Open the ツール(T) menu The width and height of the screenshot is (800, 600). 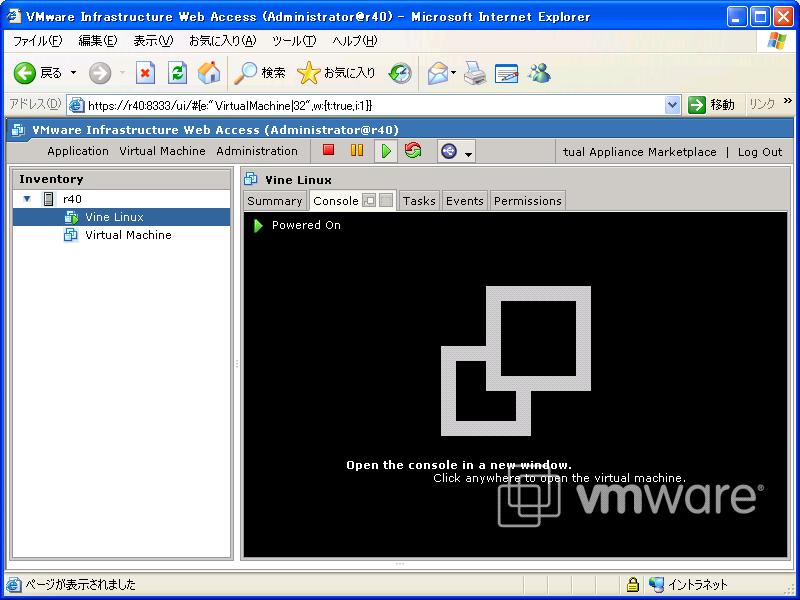click(294, 41)
